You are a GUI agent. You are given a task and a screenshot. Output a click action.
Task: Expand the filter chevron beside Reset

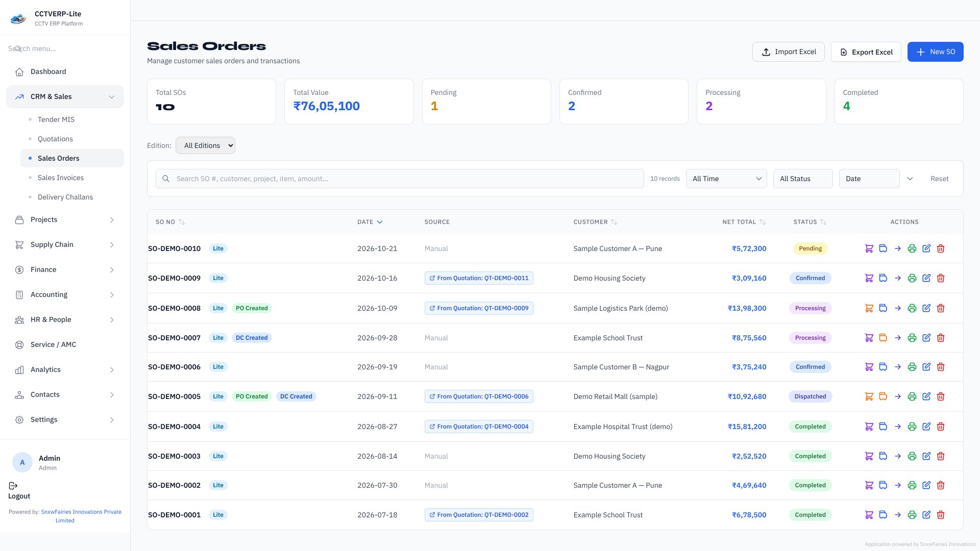(910, 179)
